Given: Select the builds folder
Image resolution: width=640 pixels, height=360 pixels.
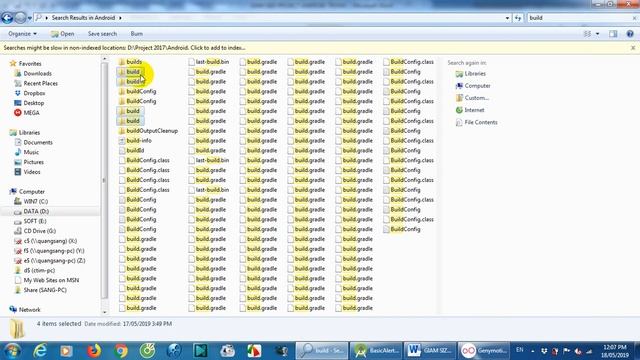Looking at the screenshot, I should click(x=134, y=62).
